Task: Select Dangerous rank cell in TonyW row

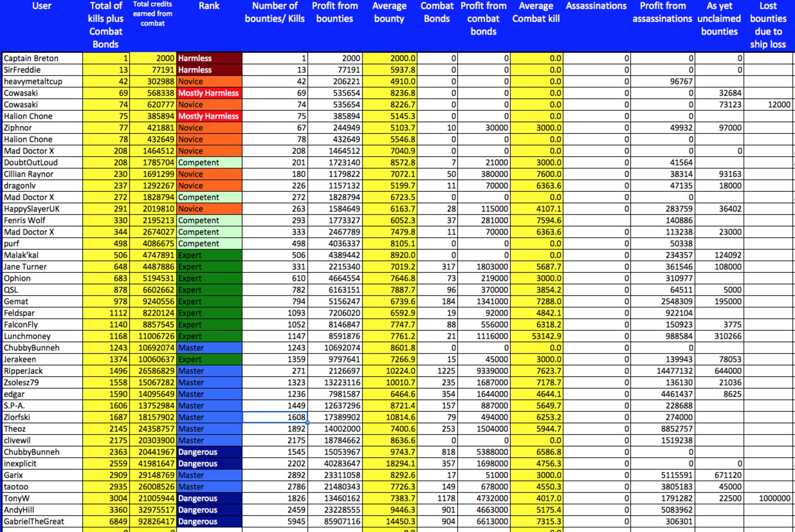Action: point(209,498)
